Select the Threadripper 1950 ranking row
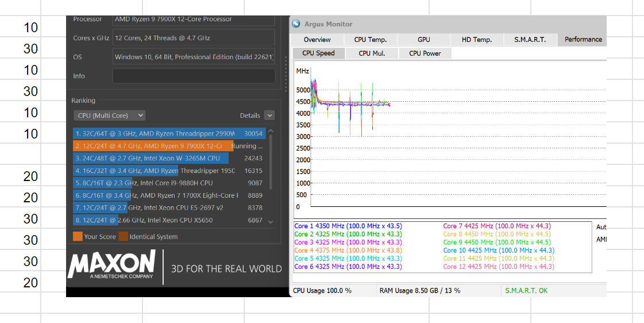644x323 pixels. click(169, 171)
